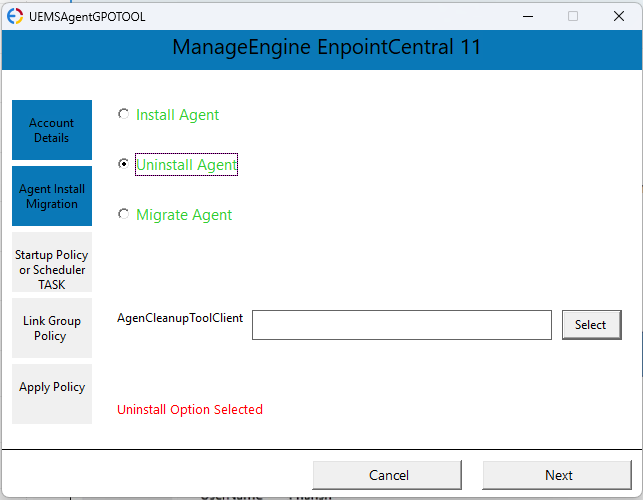Click the AgenCleanupToolClient path field
This screenshot has width=643, height=500.
click(401, 325)
